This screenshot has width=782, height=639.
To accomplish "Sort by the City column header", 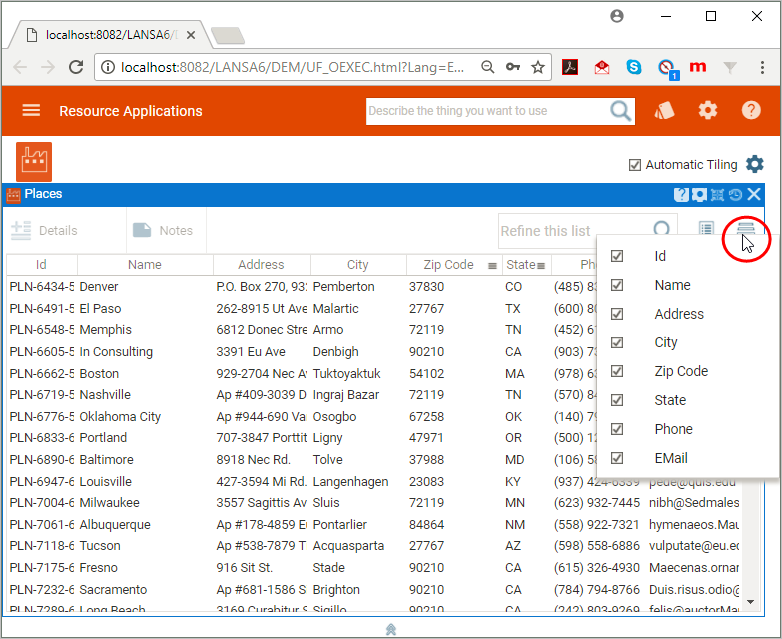I will (x=358, y=264).
